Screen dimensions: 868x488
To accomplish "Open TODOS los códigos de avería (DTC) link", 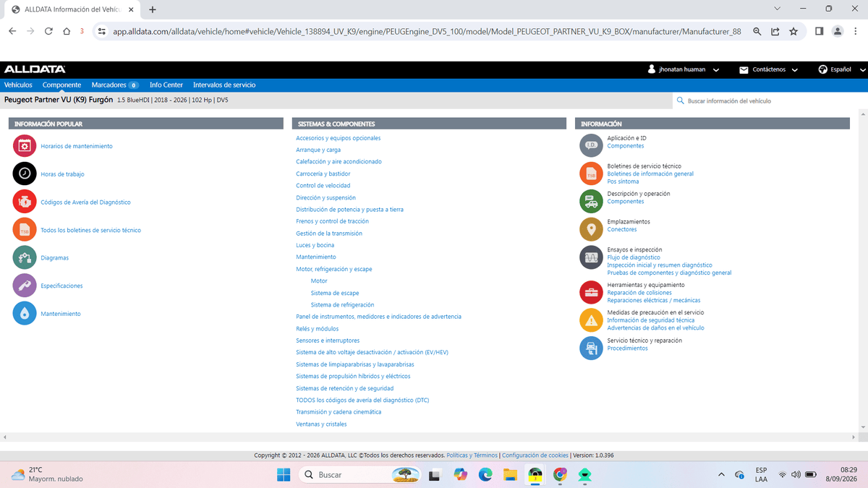I will click(363, 400).
